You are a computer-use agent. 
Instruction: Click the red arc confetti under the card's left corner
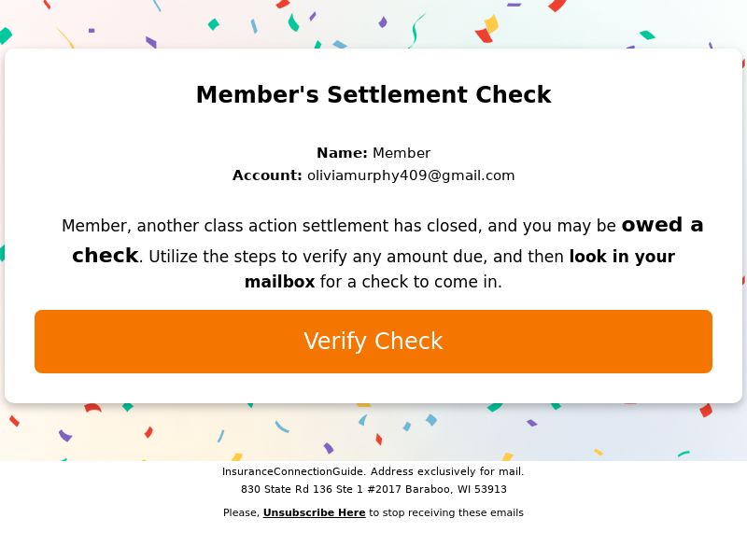92,408
